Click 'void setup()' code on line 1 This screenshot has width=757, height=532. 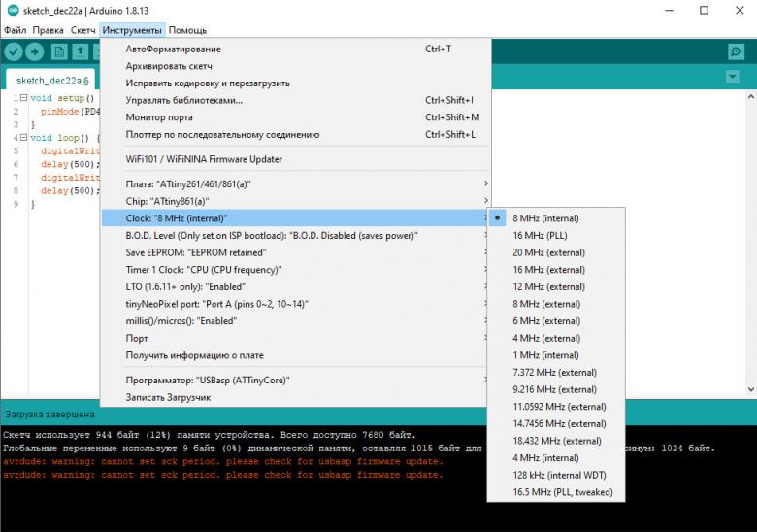(x=62, y=98)
